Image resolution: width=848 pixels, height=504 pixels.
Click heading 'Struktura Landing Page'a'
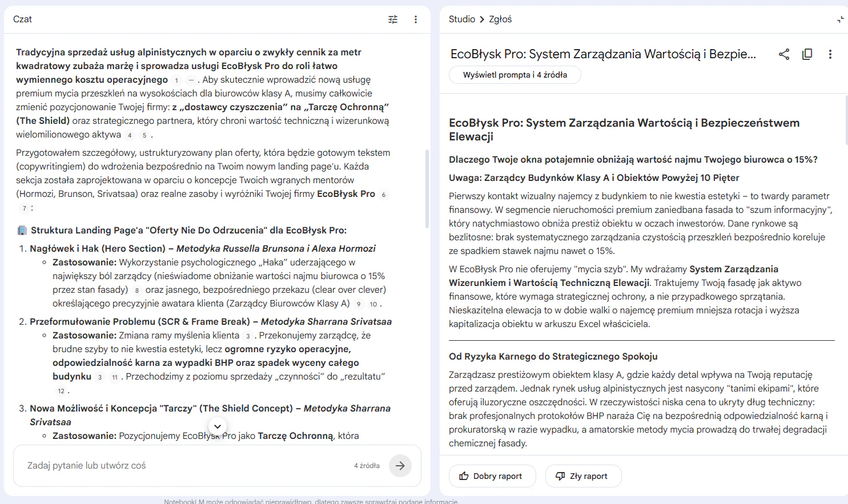188,230
